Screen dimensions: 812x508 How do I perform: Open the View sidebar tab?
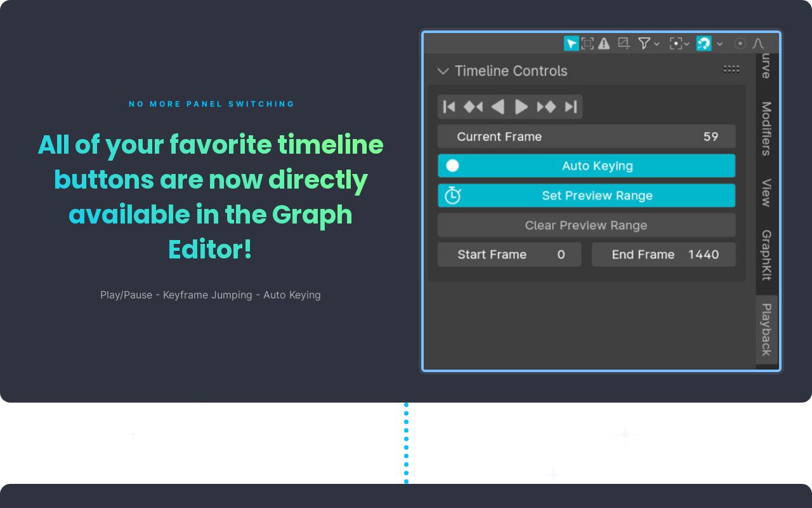pos(764,194)
